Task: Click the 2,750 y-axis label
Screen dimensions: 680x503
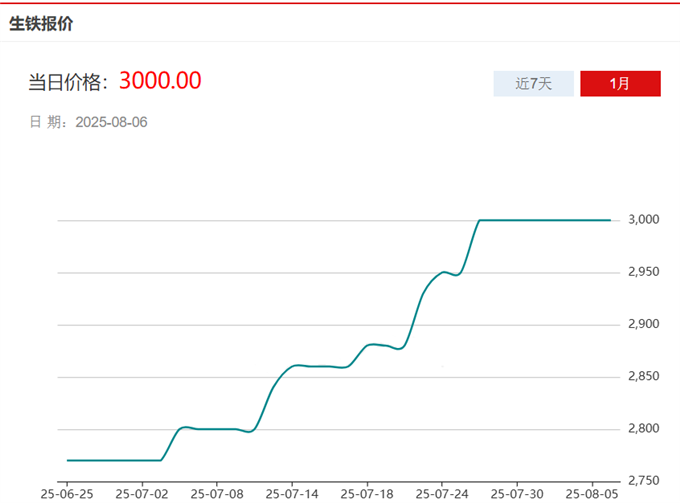Action: point(645,481)
